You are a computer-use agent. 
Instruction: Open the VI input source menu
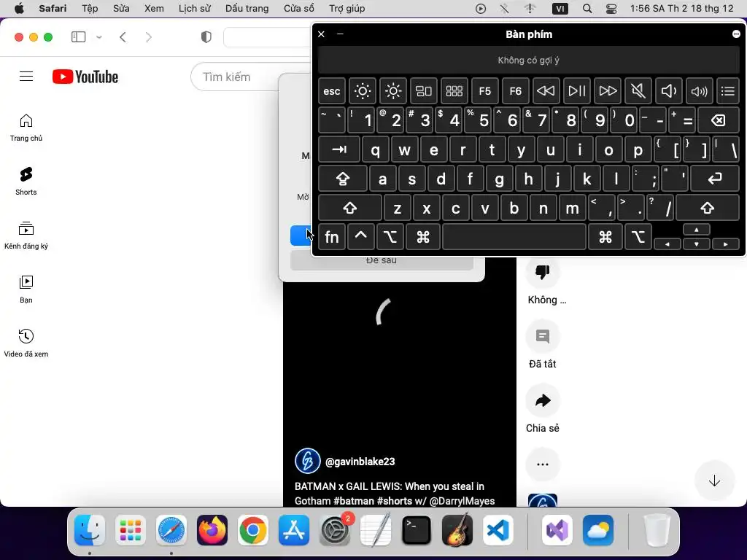click(560, 9)
